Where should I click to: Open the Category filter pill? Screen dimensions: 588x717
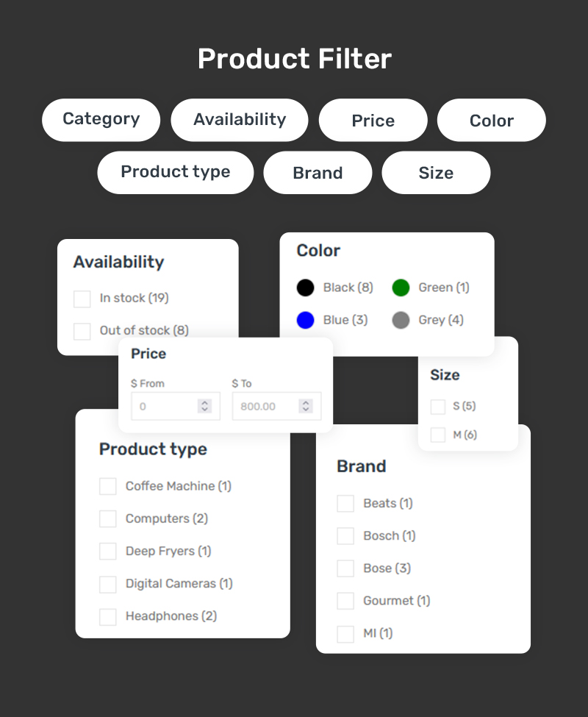point(101,120)
